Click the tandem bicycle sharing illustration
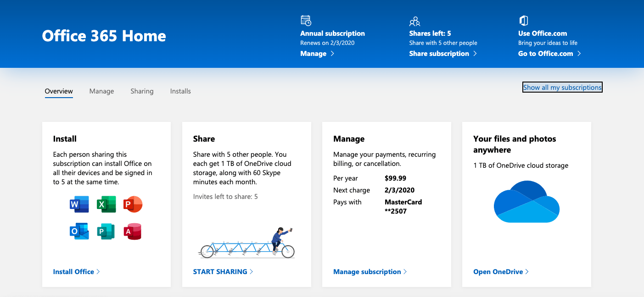 [246, 243]
